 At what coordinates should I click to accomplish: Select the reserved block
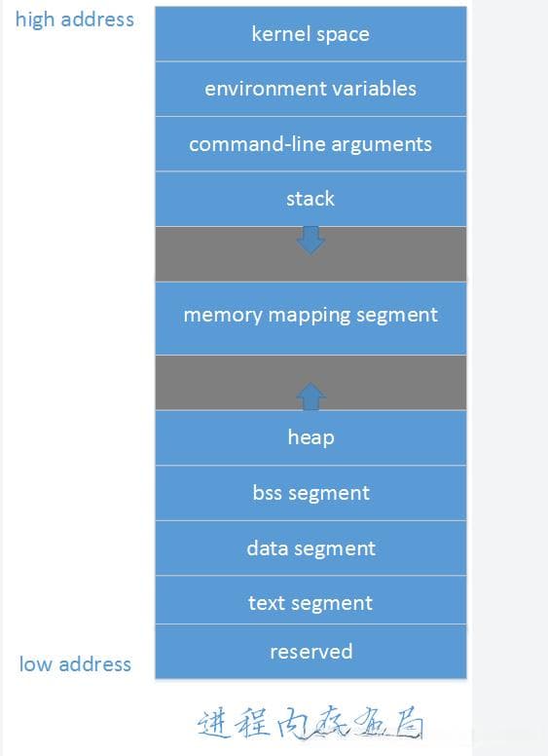coord(311,652)
